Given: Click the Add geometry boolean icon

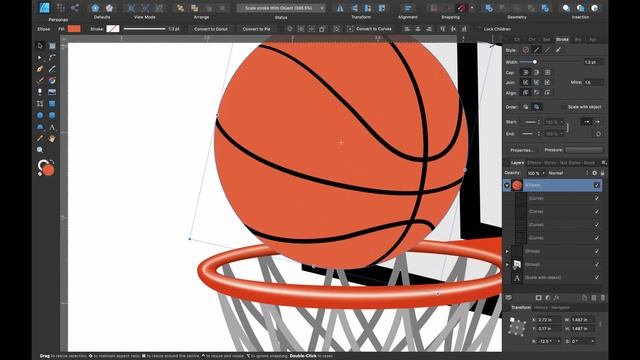Looking at the screenshot, I should point(489,8).
